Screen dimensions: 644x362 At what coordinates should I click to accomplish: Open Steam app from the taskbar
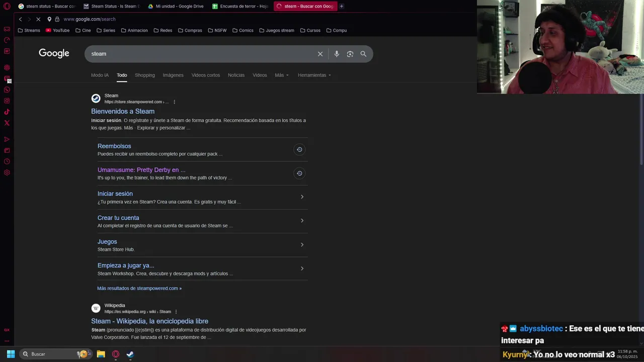130,354
